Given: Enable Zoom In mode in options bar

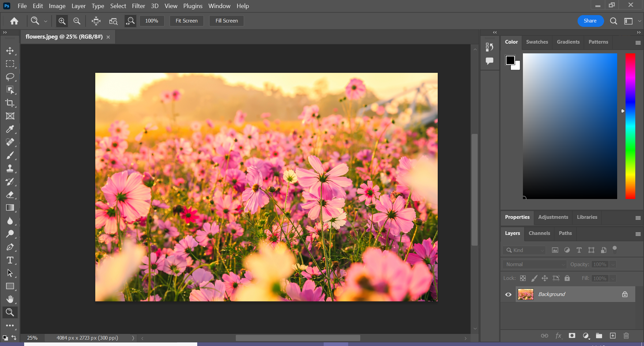Looking at the screenshot, I should point(62,21).
